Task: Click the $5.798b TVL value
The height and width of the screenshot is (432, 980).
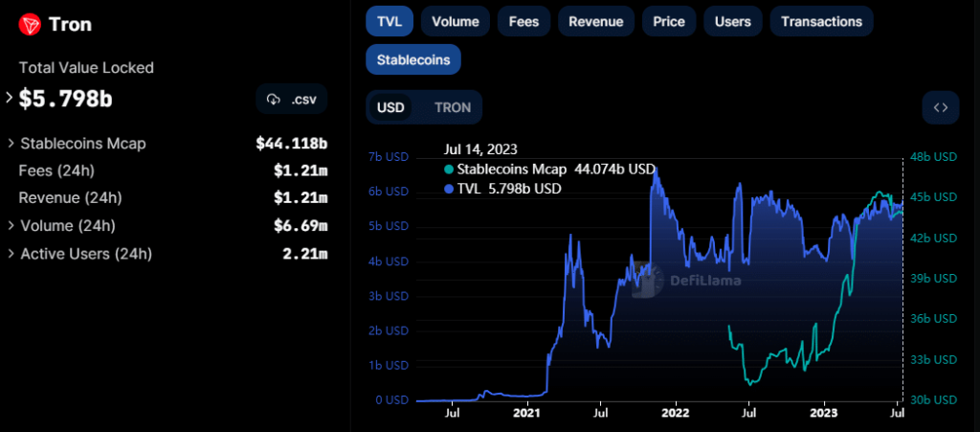Action: pos(66,99)
